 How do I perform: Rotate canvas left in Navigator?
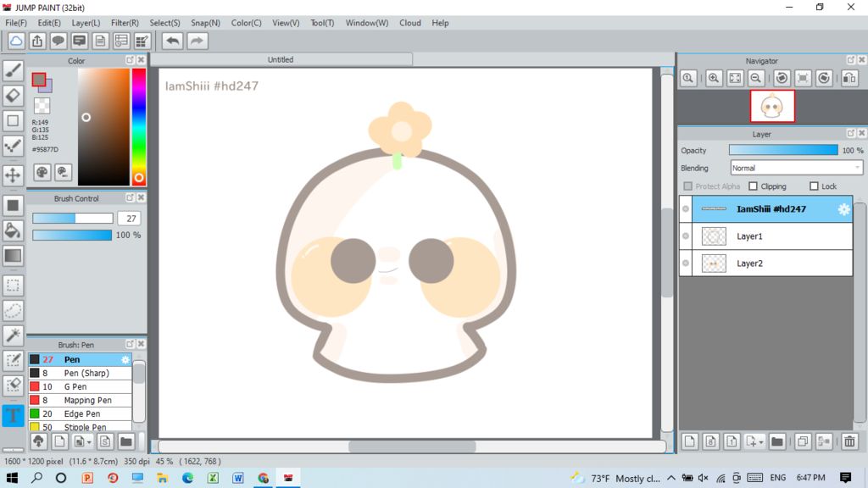[782, 78]
